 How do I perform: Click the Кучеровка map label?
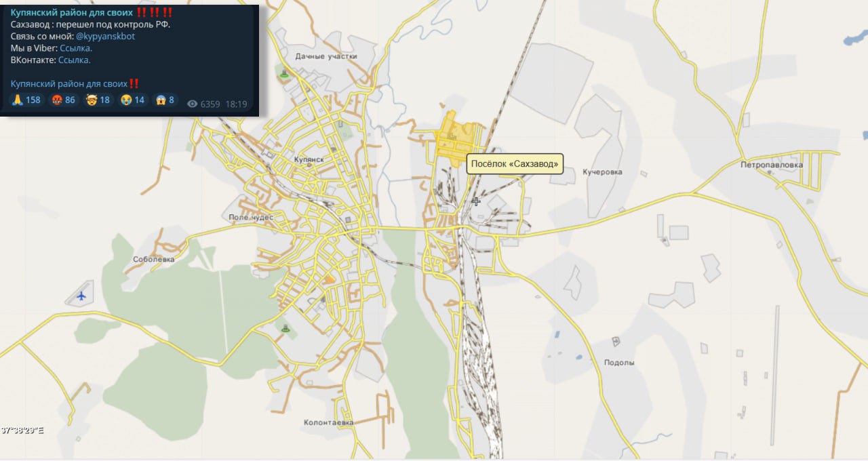[602, 172]
